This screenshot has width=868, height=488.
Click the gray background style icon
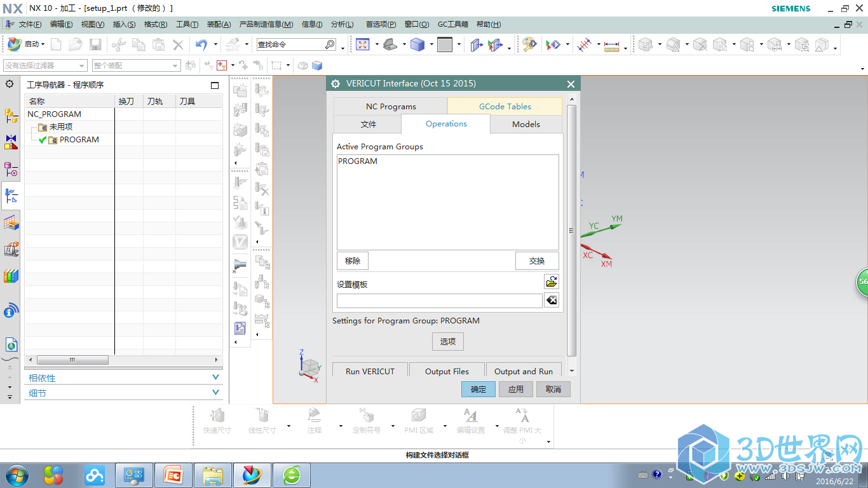tap(445, 44)
